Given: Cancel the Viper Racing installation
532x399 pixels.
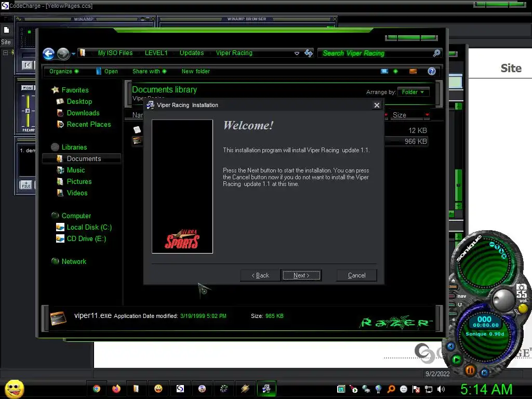Looking at the screenshot, I should click(x=356, y=275).
